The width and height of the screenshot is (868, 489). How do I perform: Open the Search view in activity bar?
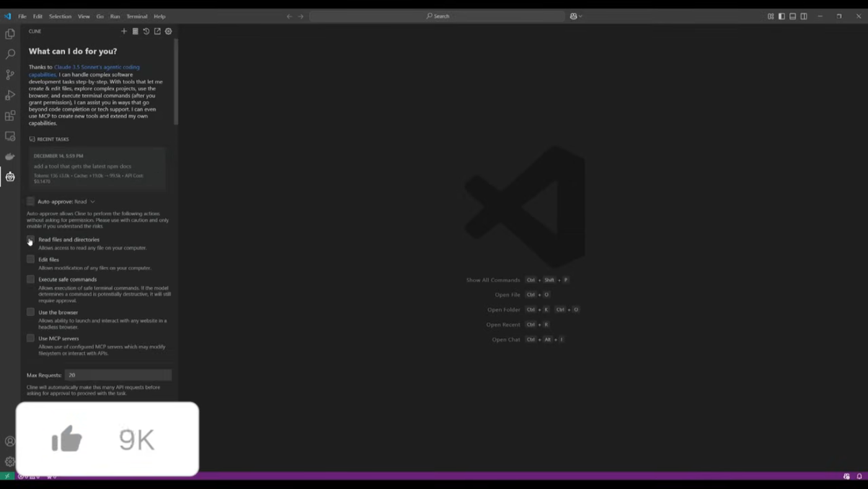[x=10, y=54]
